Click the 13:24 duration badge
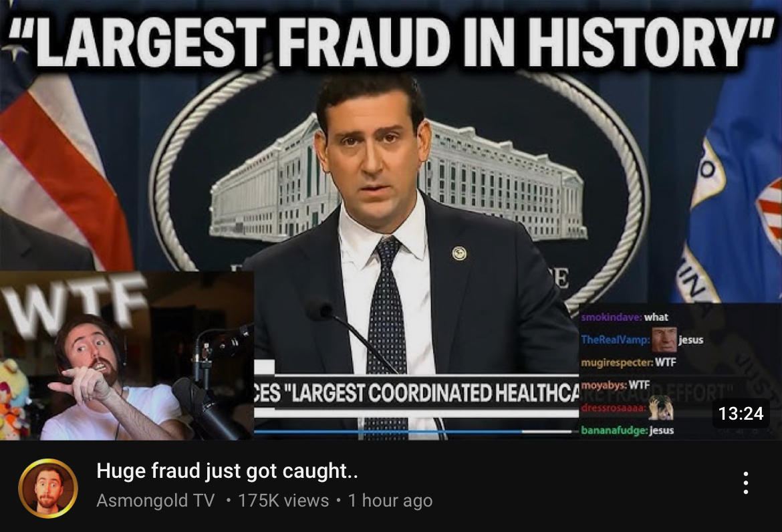Viewport: 782px width, 532px height. pos(741,413)
